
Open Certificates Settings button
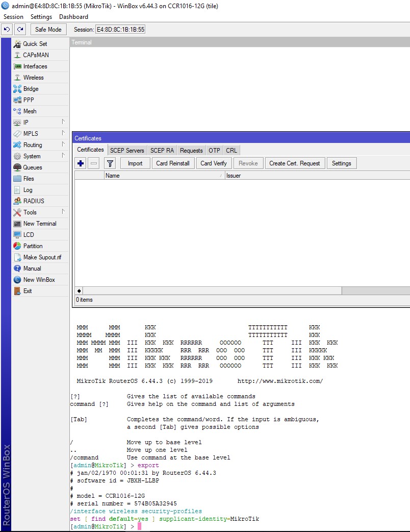pyautogui.click(x=341, y=163)
